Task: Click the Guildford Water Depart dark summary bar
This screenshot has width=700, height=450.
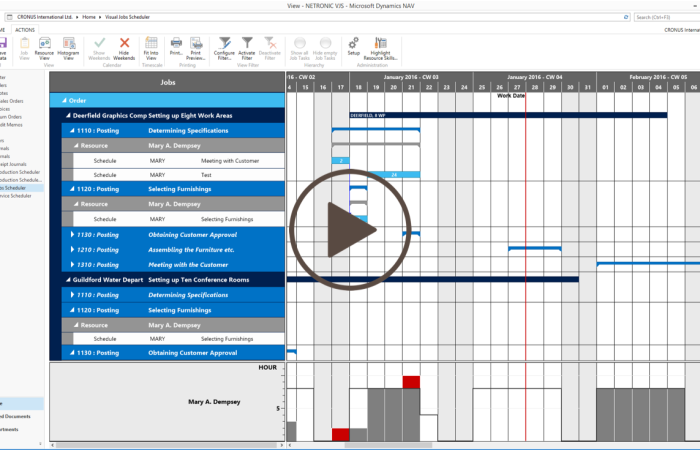Action: pyautogui.click(x=433, y=279)
